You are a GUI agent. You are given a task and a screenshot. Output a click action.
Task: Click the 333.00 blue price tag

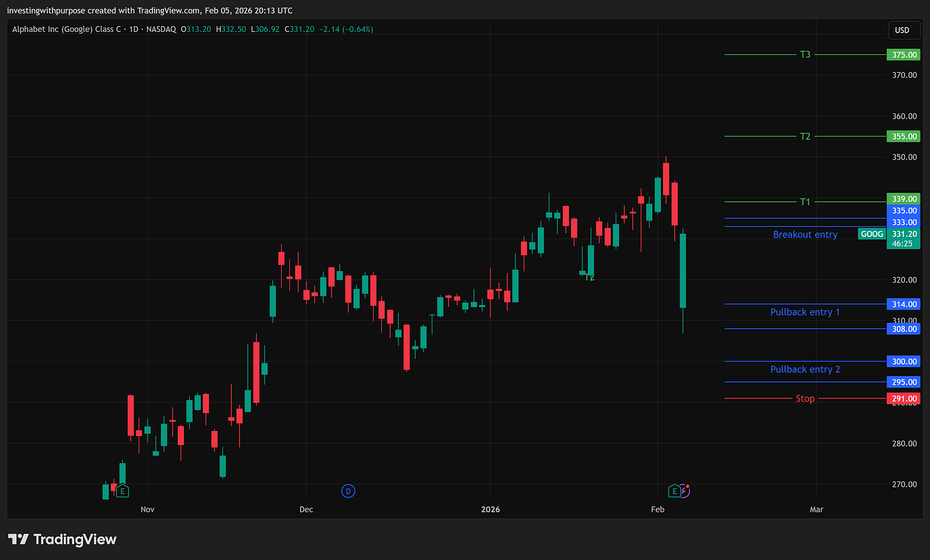[904, 222]
